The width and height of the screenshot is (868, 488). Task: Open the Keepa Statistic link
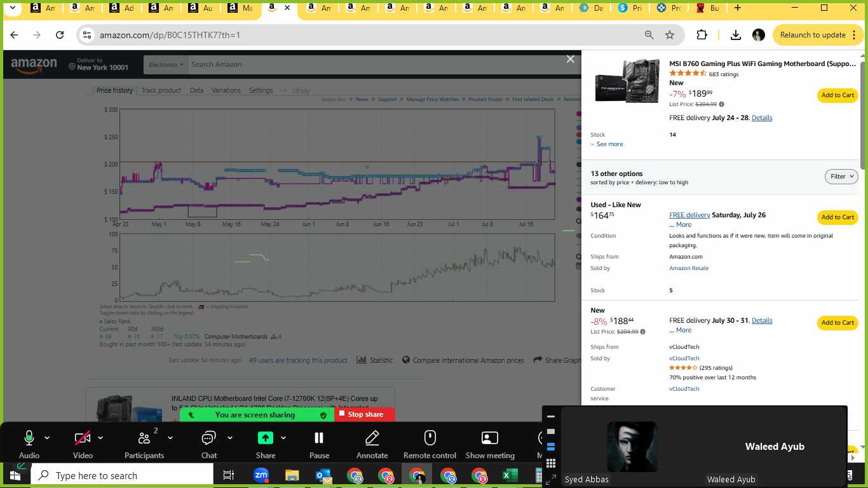click(375, 360)
